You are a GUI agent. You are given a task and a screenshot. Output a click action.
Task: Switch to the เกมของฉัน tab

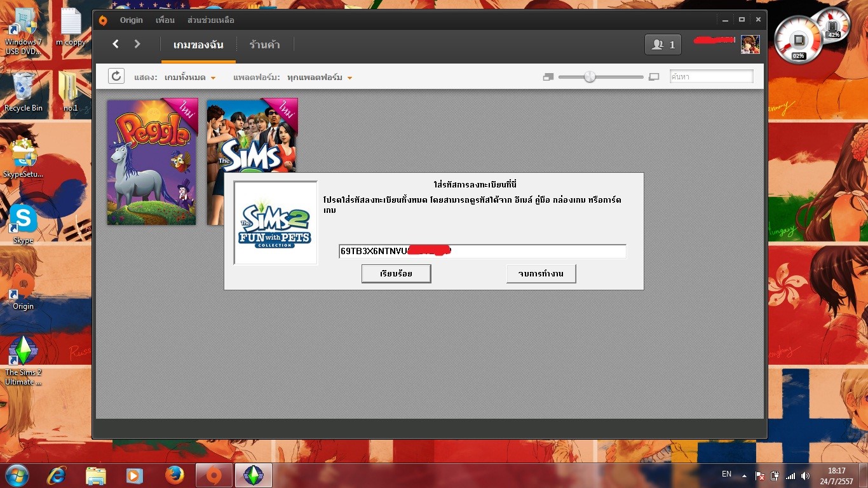[x=198, y=45]
